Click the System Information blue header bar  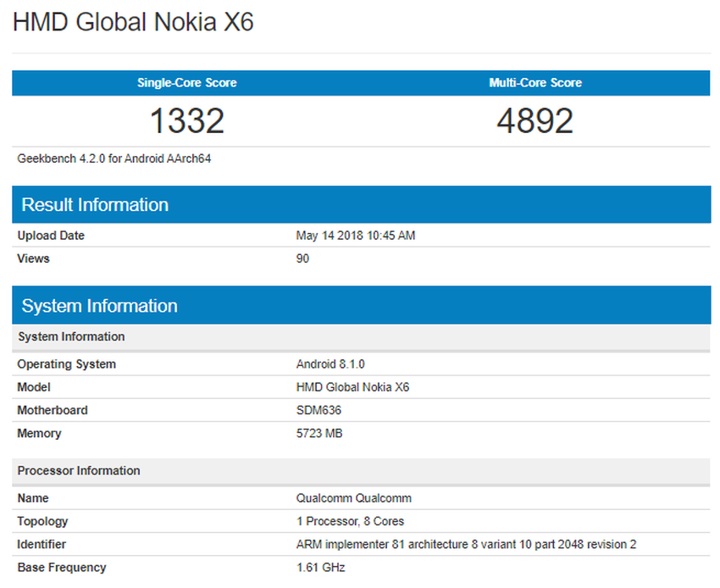[x=99, y=305]
